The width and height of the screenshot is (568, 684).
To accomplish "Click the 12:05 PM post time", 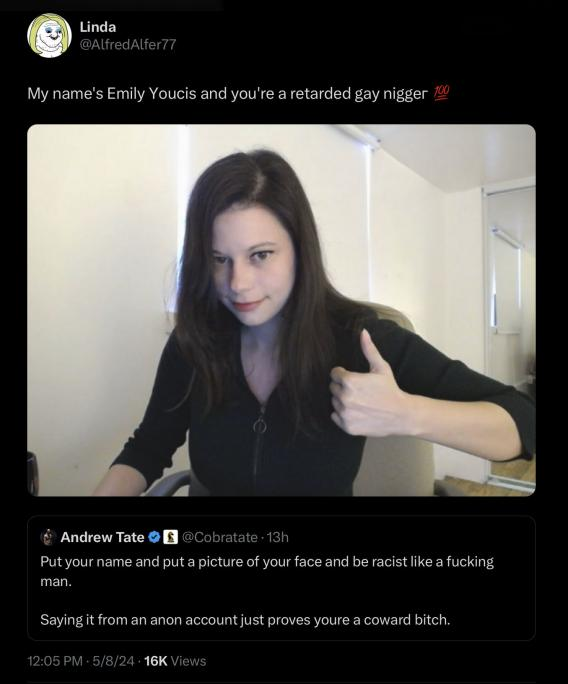I will pos(55,661).
